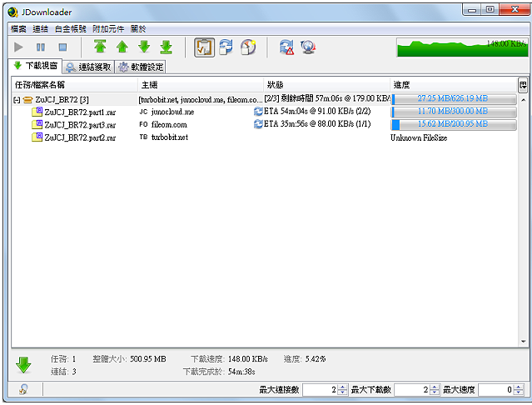532x405 pixels.
Task: Move selected item down one position
Action: pos(144,47)
